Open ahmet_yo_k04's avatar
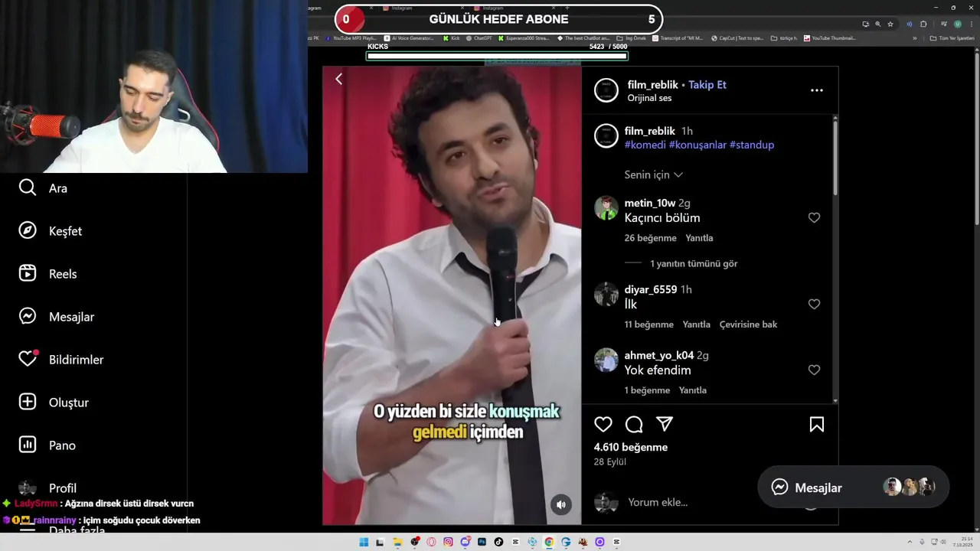This screenshot has width=980, height=551. (x=606, y=360)
